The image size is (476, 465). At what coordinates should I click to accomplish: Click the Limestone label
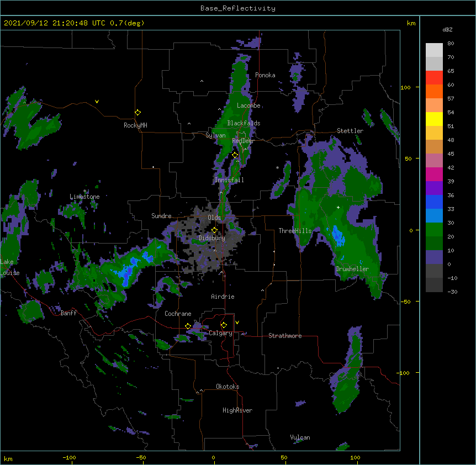point(84,197)
